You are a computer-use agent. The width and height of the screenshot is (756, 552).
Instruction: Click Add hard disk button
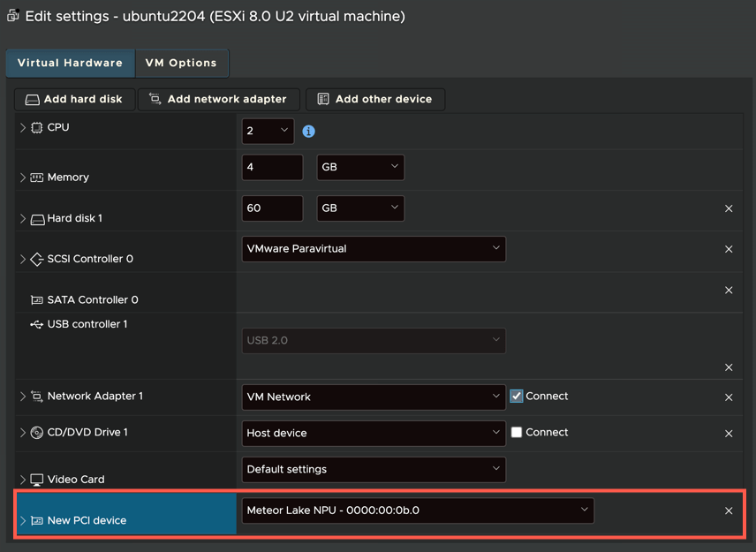tap(75, 100)
